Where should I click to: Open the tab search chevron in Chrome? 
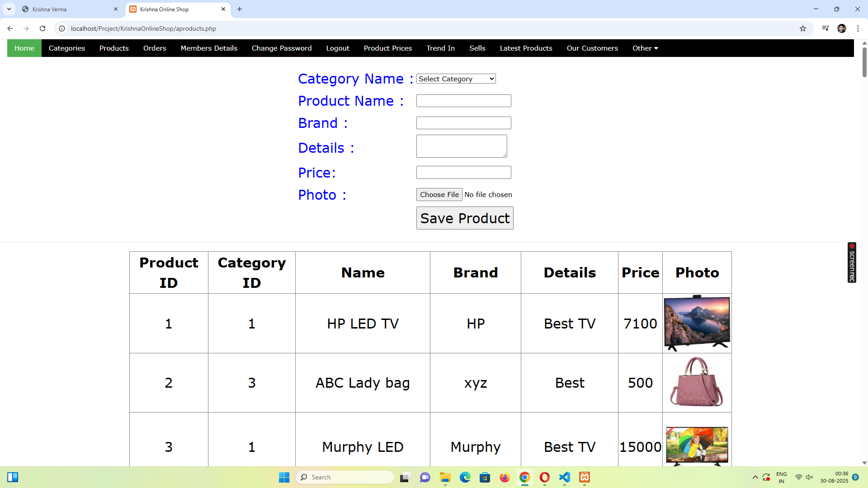coord(9,9)
